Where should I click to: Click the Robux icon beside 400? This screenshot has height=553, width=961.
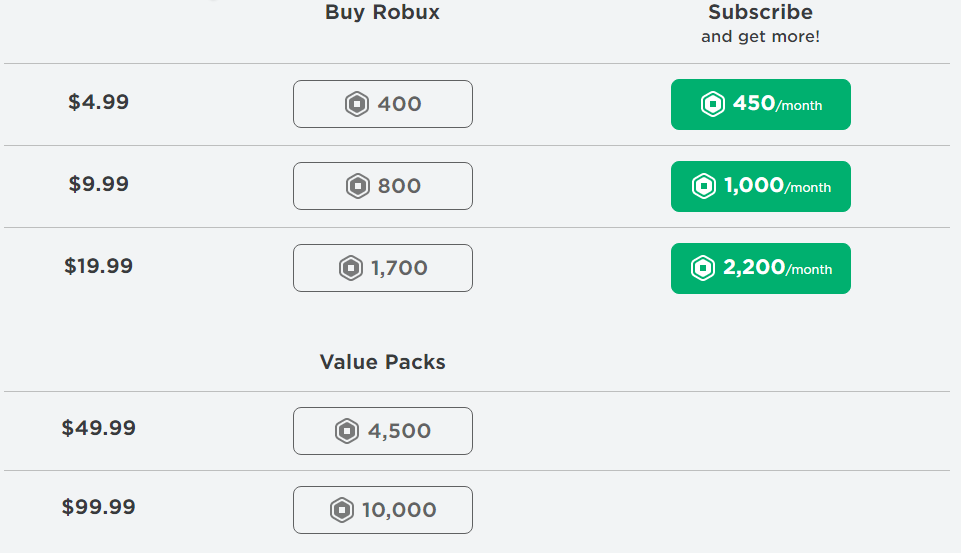[x=357, y=104]
